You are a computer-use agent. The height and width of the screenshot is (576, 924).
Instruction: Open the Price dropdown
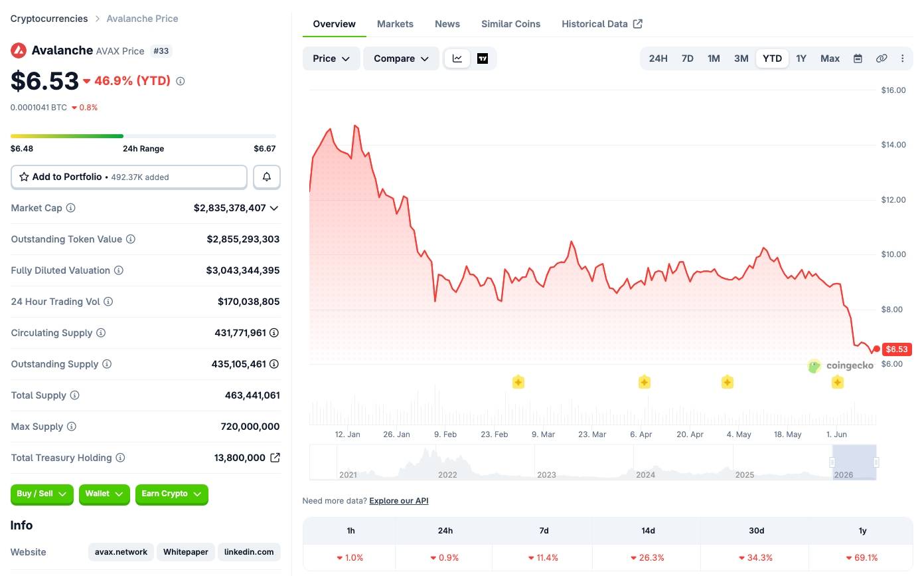coord(331,58)
